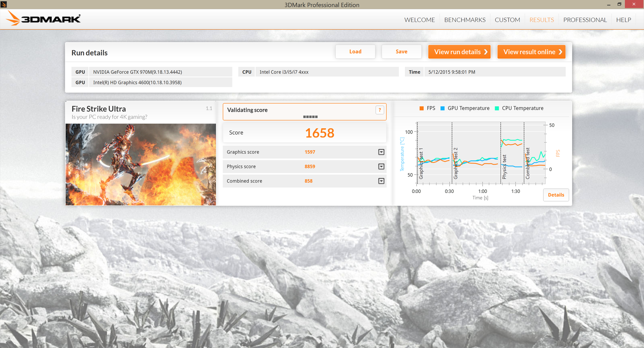This screenshot has width=644, height=348.
Task: Click the blue GPU Temperature legend square
Action: 442,108
